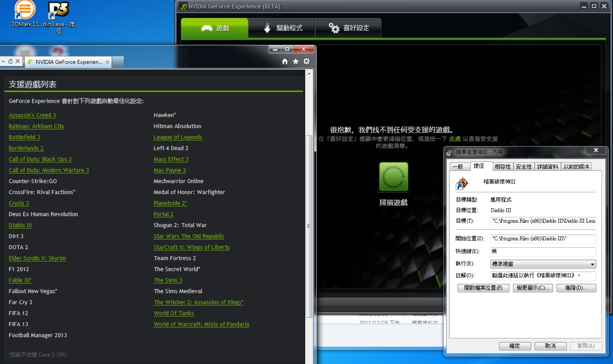Switch to the 喜好設定 tab
This screenshot has height=364, width=613.
348,28
